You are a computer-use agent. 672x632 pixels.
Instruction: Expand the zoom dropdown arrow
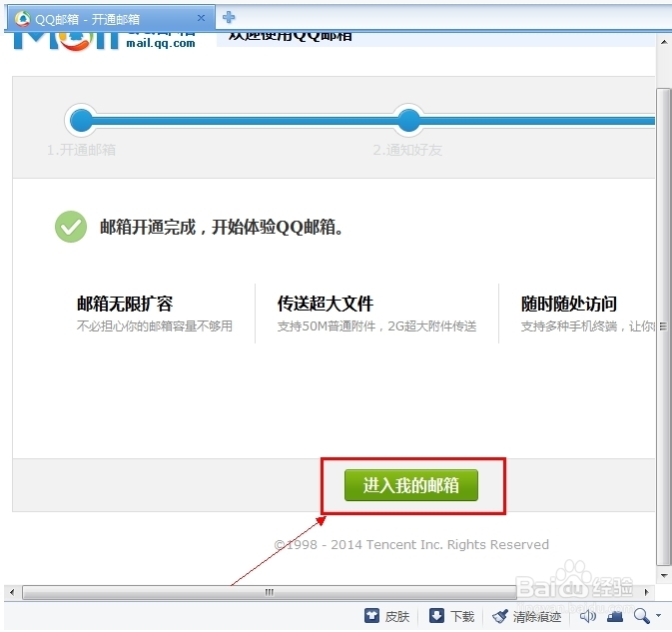click(x=658, y=616)
